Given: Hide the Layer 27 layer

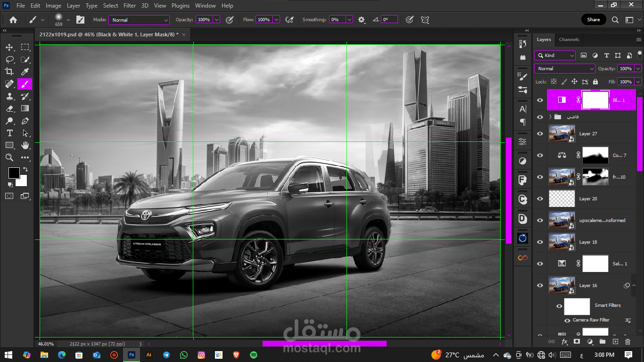Looking at the screenshot, I should pos(540,134).
